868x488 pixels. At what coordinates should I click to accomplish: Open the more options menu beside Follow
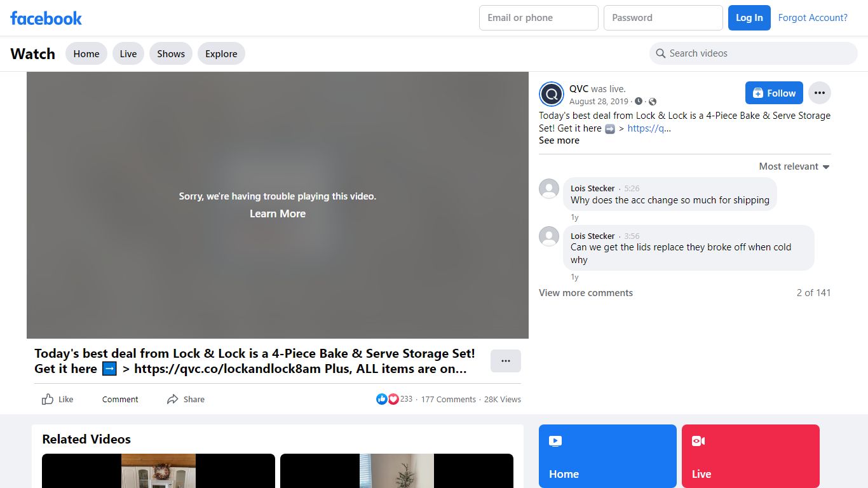click(819, 93)
